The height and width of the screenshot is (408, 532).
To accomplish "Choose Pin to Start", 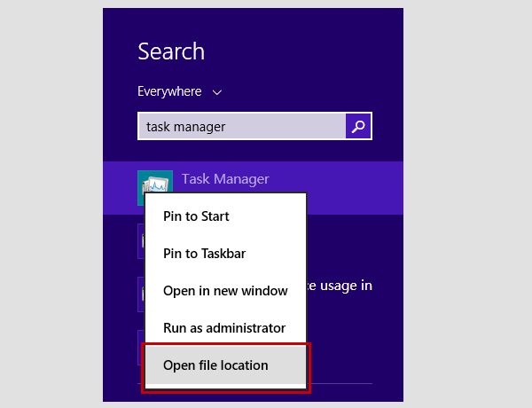I will [225, 216].
